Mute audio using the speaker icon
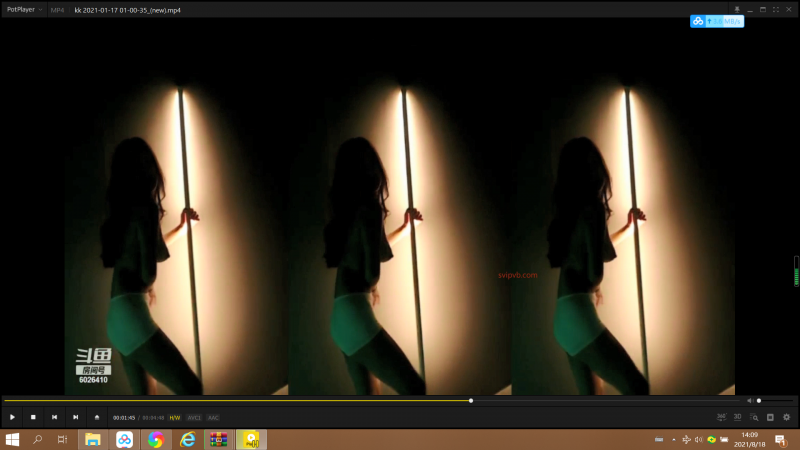This screenshot has width=800, height=450. pos(750,401)
